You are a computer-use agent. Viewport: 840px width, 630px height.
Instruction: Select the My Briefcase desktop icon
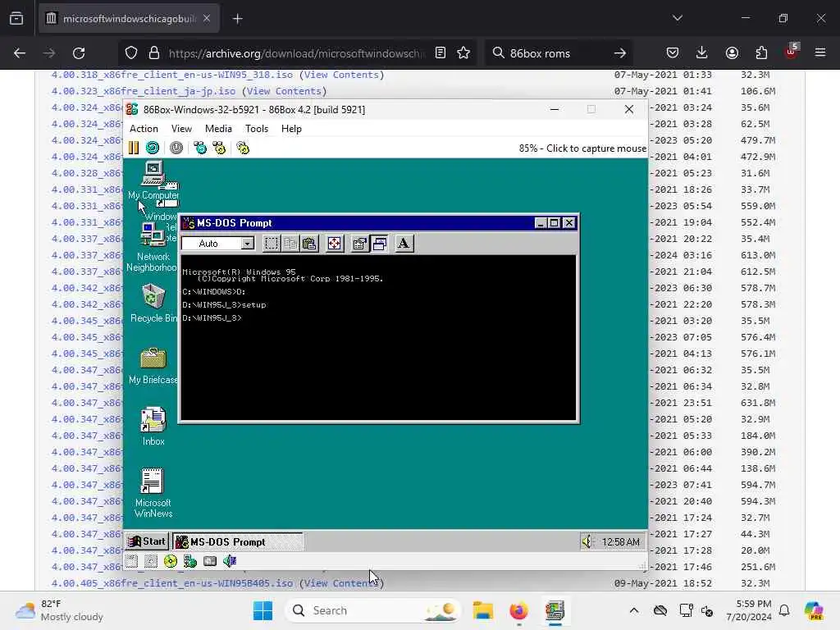coord(153,365)
